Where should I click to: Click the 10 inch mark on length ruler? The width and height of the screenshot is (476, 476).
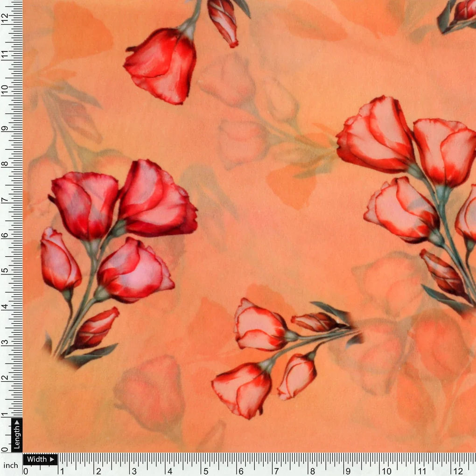(x=5, y=90)
